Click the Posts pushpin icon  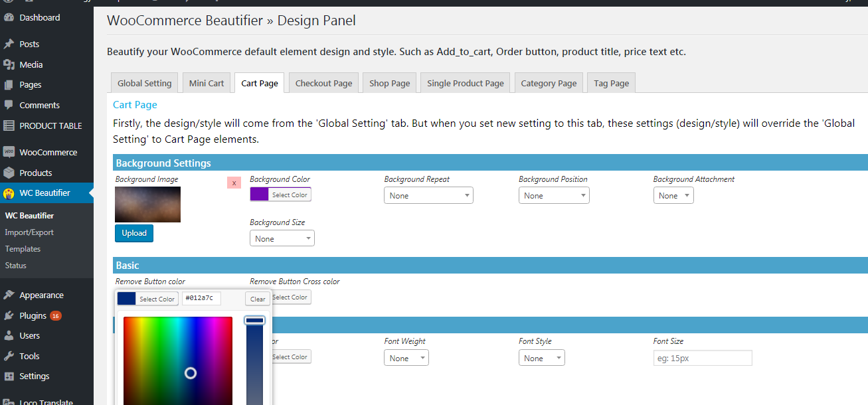(9, 44)
